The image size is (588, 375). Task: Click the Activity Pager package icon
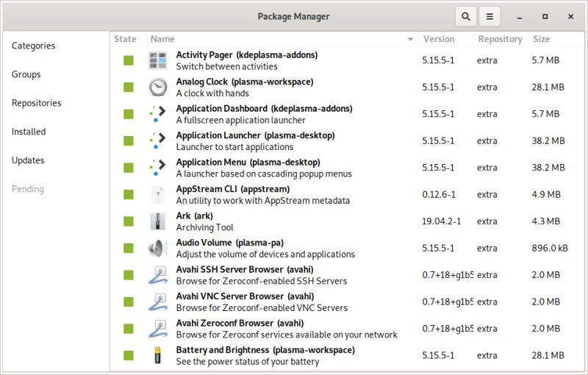click(158, 60)
